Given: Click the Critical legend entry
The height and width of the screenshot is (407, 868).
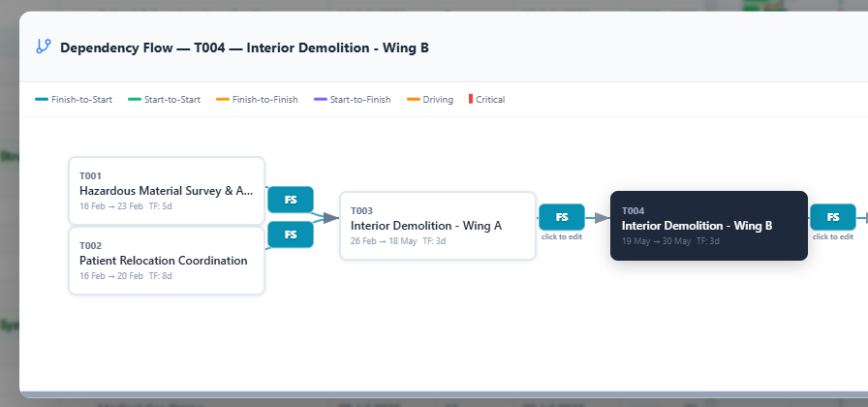Looking at the screenshot, I should 486,100.
